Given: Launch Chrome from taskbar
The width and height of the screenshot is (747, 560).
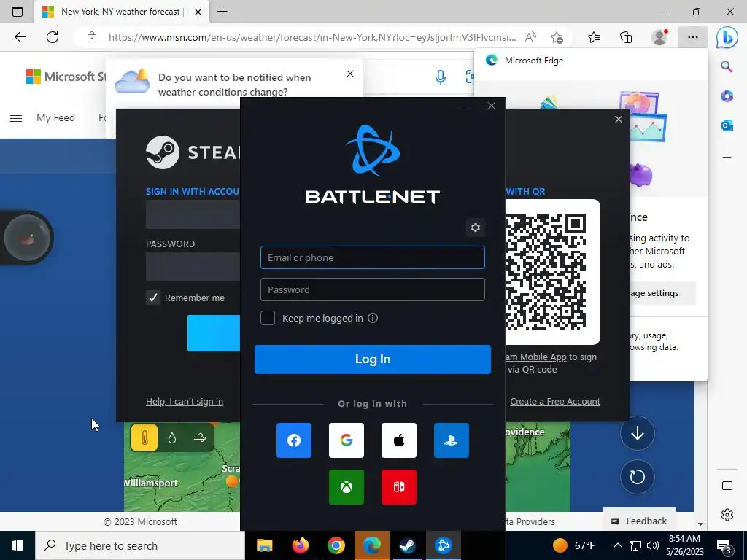Looking at the screenshot, I should pyautogui.click(x=336, y=545).
